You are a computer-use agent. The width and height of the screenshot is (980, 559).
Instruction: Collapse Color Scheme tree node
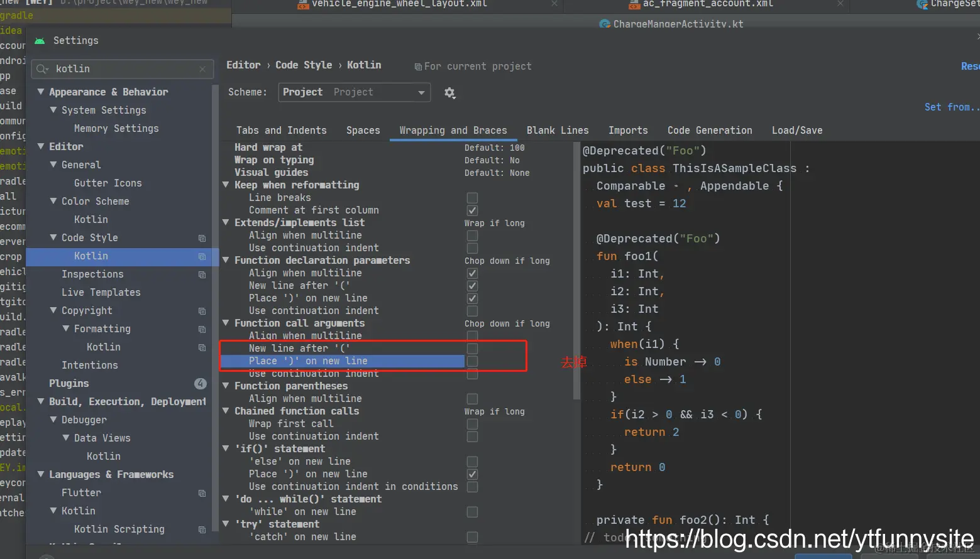53,201
